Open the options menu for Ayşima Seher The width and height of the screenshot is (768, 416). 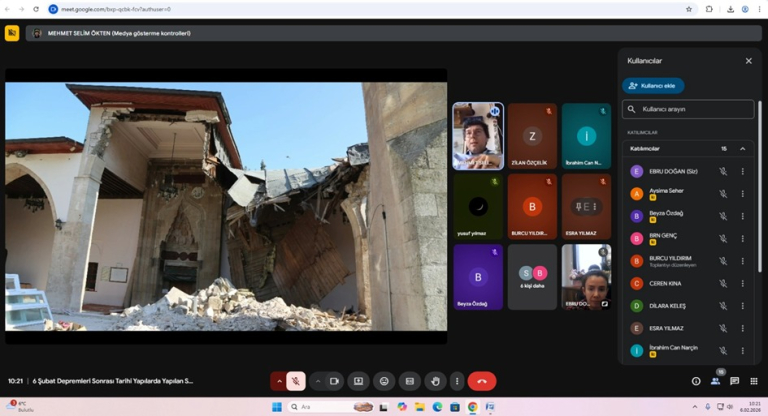pyautogui.click(x=742, y=193)
